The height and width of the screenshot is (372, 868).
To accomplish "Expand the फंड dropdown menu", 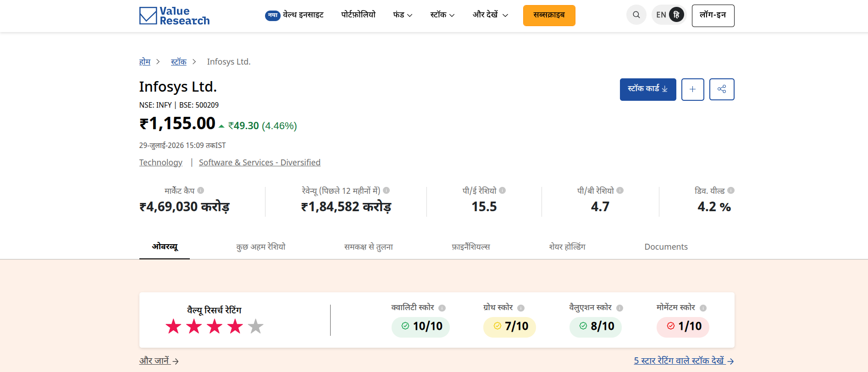I will pyautogui.click(x=403, y=15).
